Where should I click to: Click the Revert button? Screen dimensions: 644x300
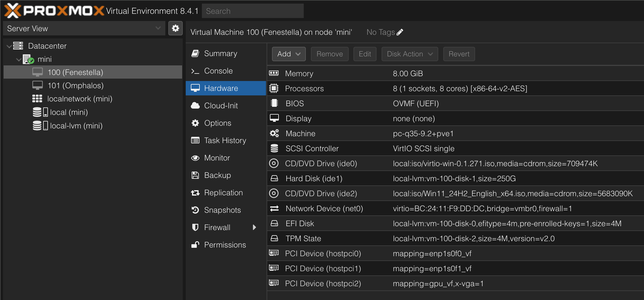click(459, 54)
